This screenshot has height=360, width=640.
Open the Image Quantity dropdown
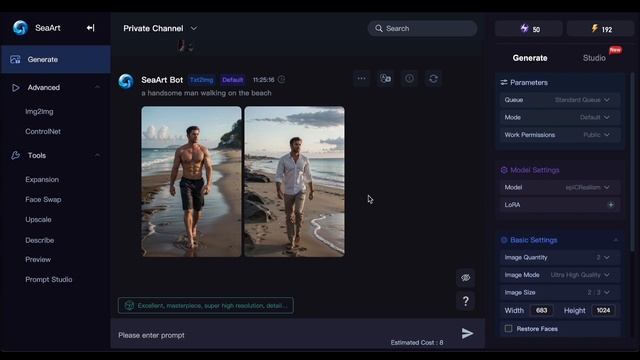click(x=560, y=258)
